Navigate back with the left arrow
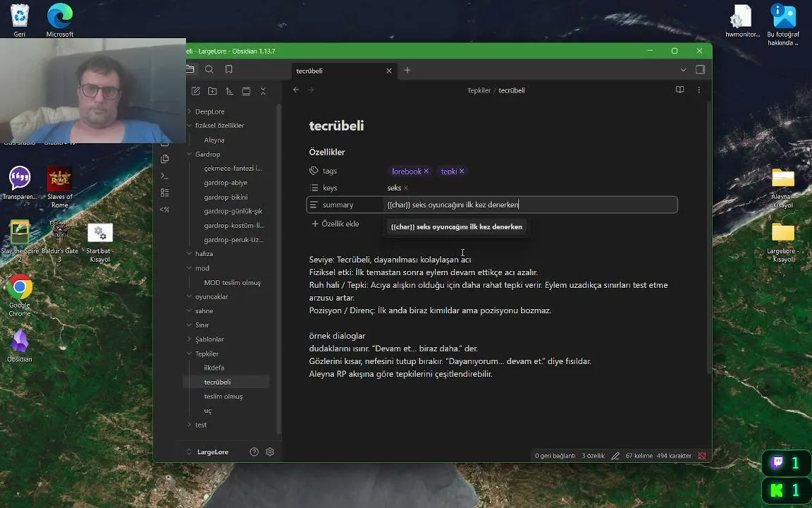812x508 pixels. tap(296, 90)
